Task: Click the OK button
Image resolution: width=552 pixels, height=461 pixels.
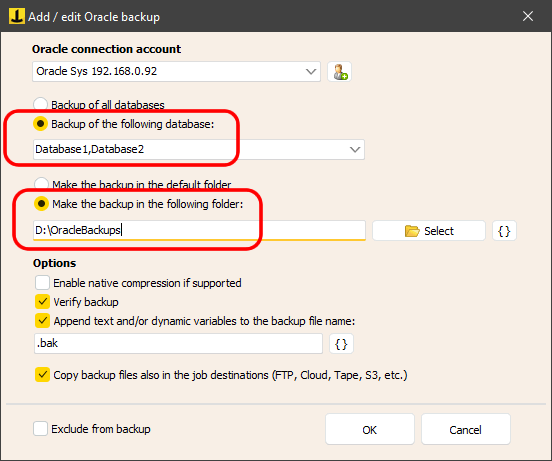Action: 370,429
